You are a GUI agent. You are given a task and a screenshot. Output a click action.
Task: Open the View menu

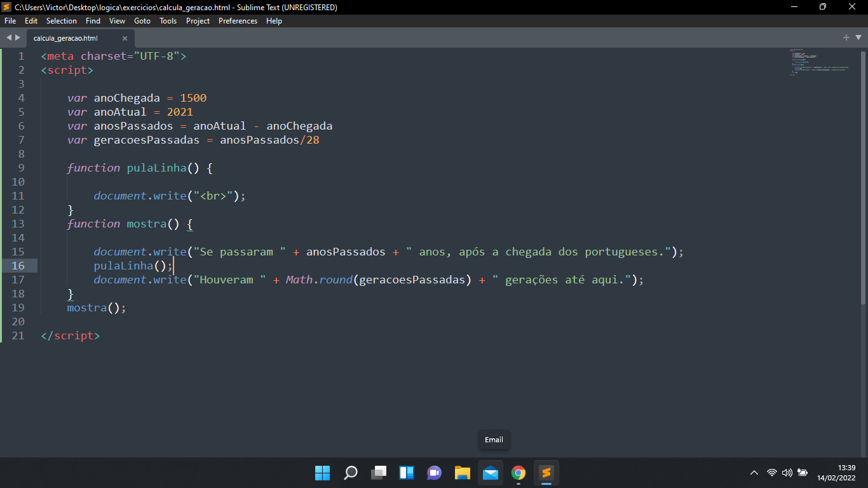tap(117, 21)
